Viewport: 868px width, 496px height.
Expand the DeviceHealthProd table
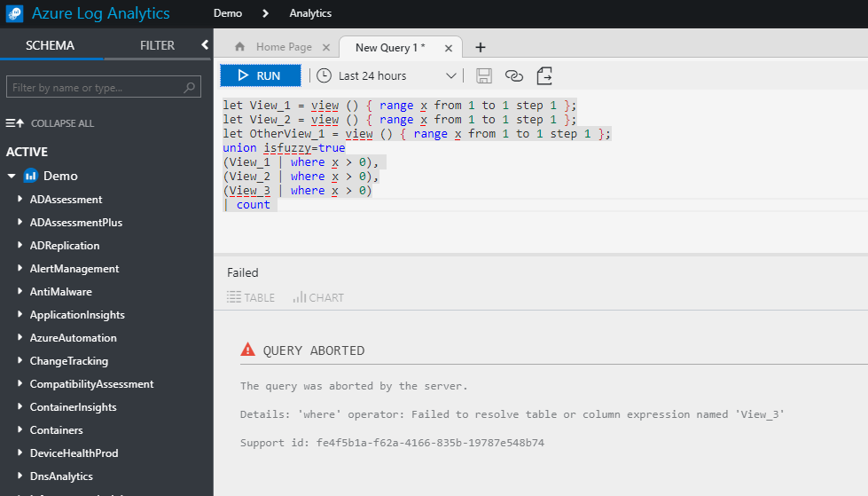pos(20,453)
